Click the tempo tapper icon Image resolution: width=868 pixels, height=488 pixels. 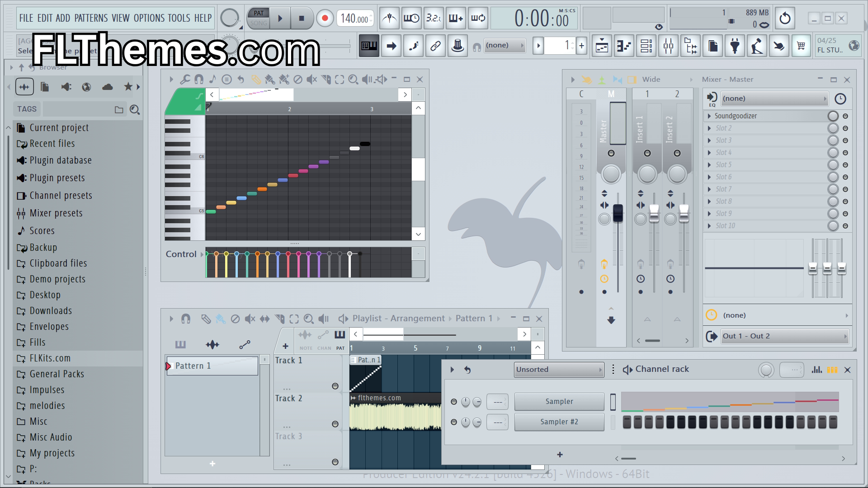pos(757,46)
